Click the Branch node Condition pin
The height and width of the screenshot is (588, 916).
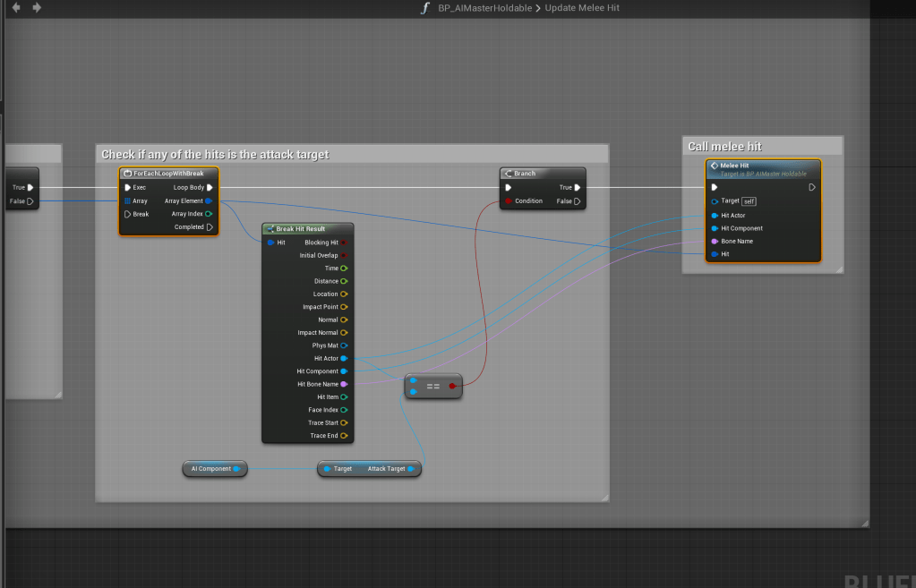(x=509, y=201)
